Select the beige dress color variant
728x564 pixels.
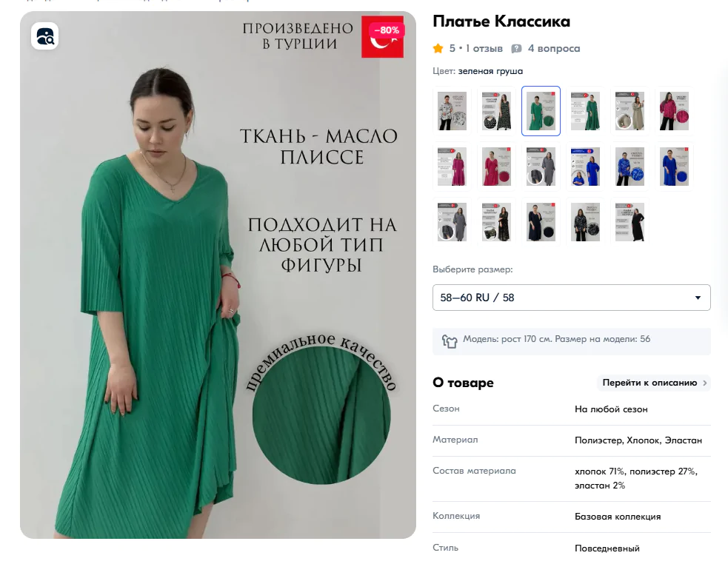coord(630,111)
